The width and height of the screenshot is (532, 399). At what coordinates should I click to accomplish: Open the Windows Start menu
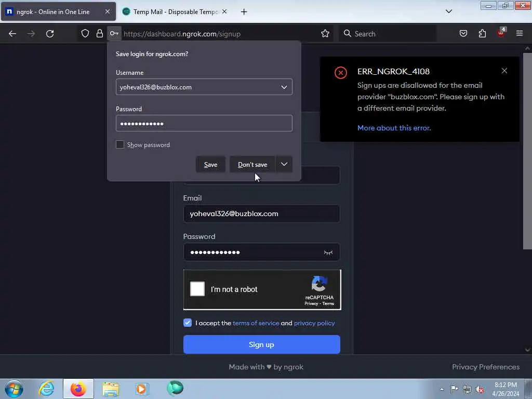14,389
